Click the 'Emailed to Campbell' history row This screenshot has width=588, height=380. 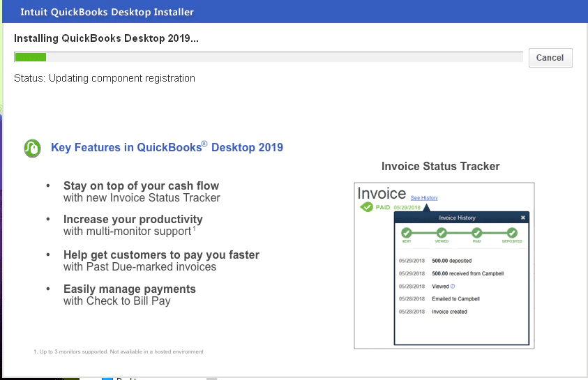point(439,298)
